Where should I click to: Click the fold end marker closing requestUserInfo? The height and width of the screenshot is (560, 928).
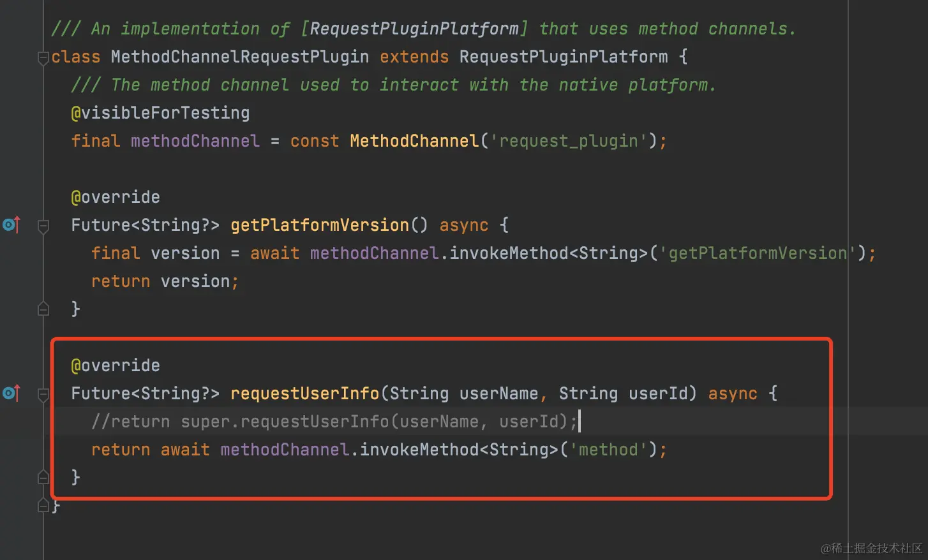(x=43, y=477)
